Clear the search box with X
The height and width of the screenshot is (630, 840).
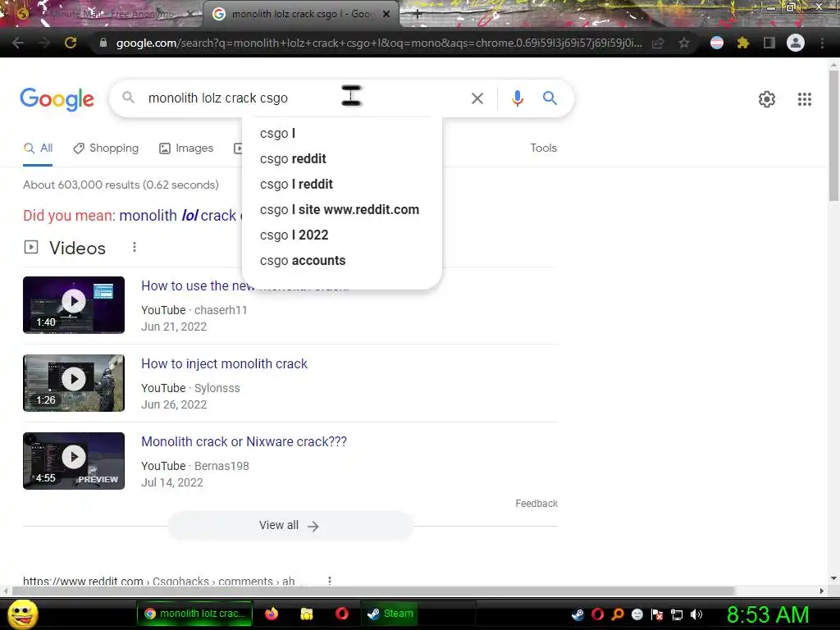(477, 98)
